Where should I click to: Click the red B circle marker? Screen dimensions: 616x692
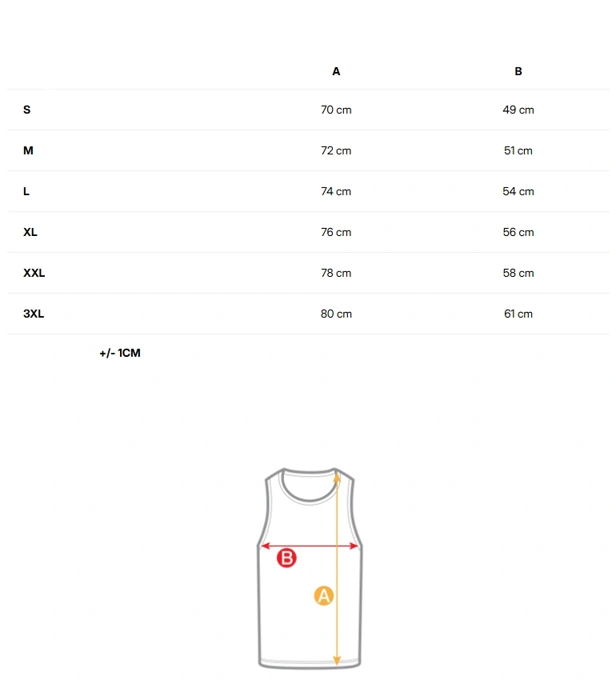coord(286,558)
